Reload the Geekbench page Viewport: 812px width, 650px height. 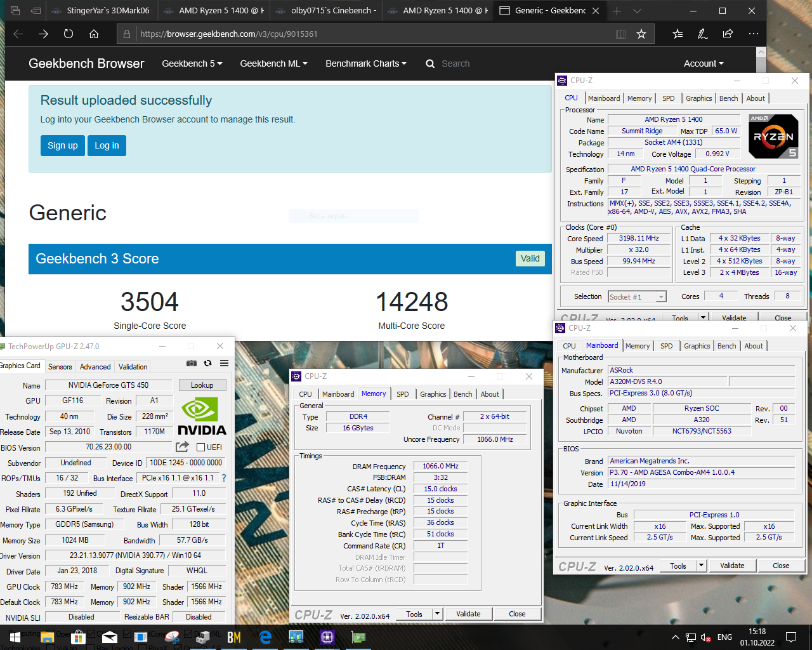pyautogui.click(x=69, y=34)
